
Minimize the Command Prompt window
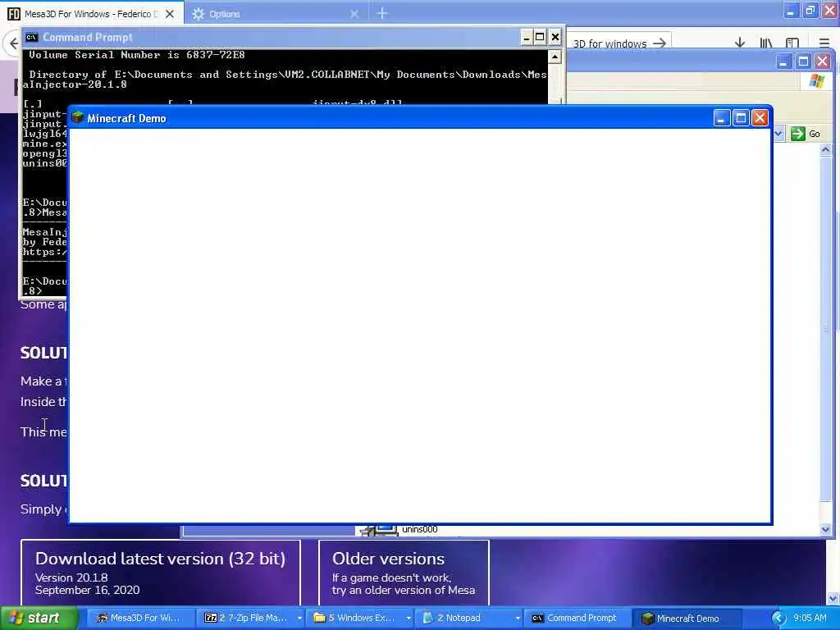pyautogui.click(x=526, y=37)
